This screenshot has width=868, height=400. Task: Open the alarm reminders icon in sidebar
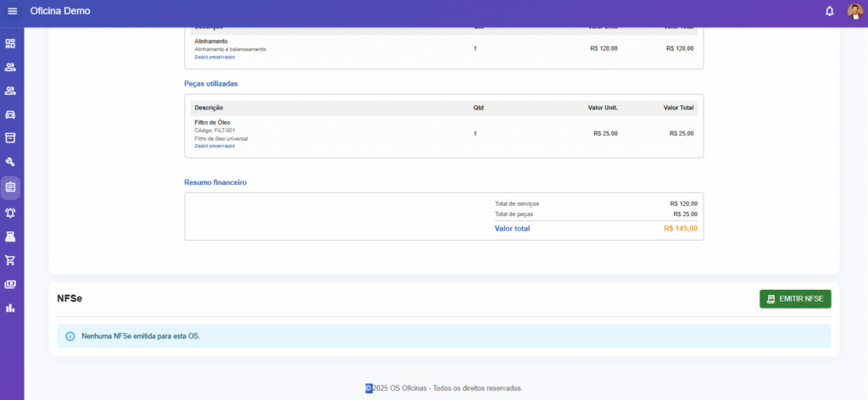click(x=11, y=212)
